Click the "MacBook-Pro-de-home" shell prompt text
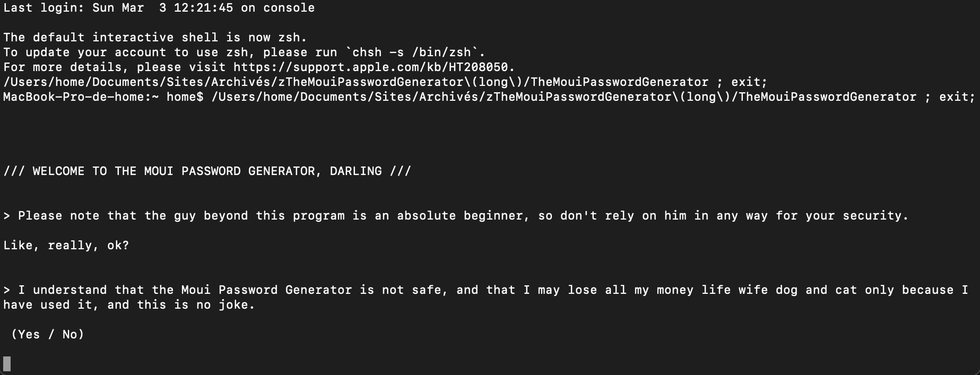Viewport: 980px width, 375px height. (x=77, y=97)
